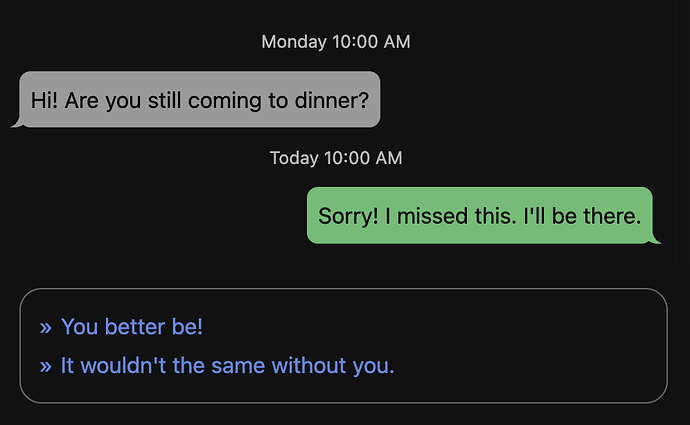Screen dimensions: 690x425
Task: Click the word "dinner?" in gray message
Action: tap(331, 100)
